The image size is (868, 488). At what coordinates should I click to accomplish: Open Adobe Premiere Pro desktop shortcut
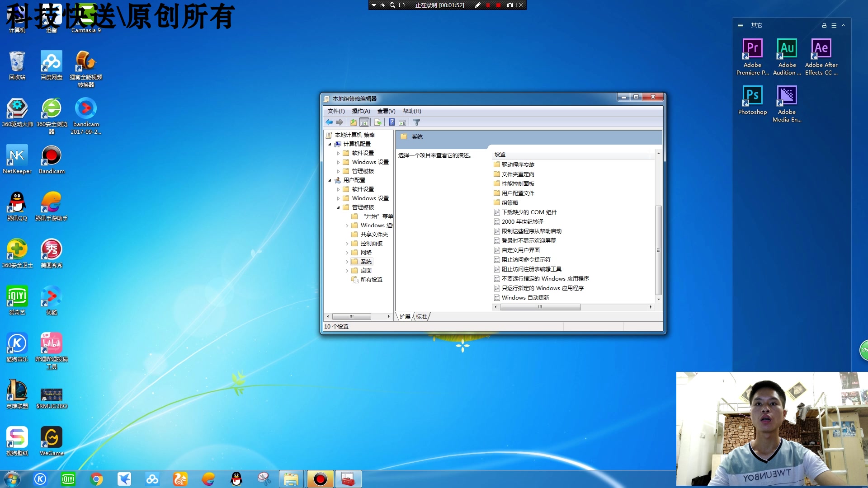coord(752,56)
